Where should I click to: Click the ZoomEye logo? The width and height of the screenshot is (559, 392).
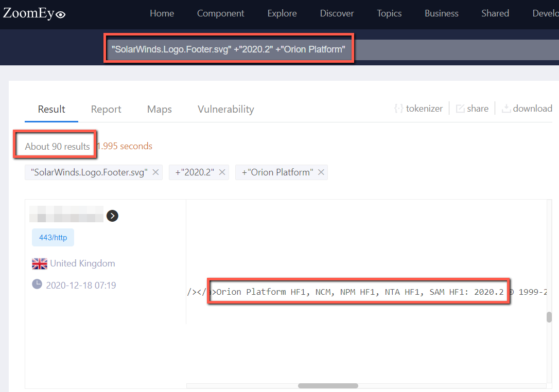pyautogui.click(x=34, y=13)
